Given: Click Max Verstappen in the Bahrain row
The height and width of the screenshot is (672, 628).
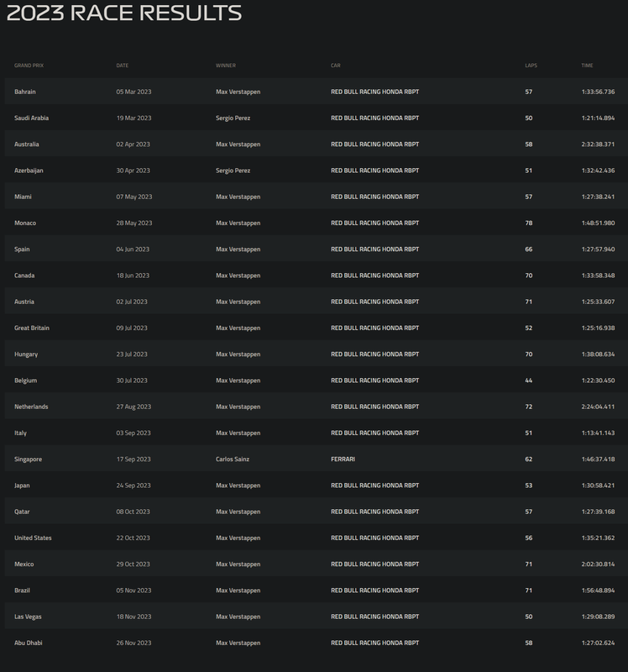Looking at the screenshot, I should click(238, 92).
